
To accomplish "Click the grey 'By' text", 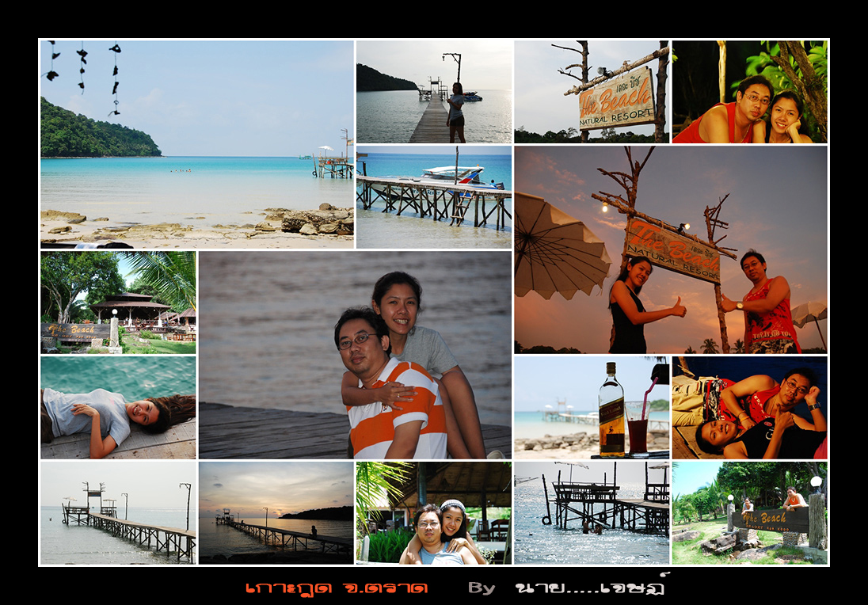I will click(x=482, y=588).
